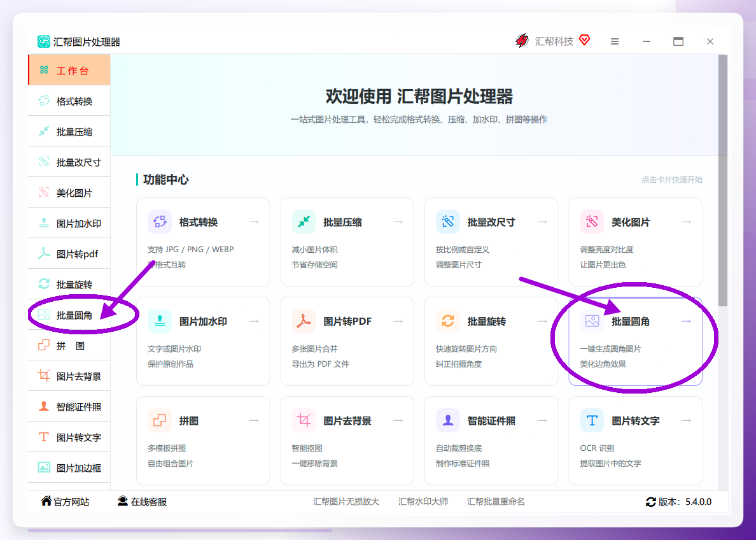Click the 一键移除背景 description text
756x540 pixels.
click(x=314, y=464)
